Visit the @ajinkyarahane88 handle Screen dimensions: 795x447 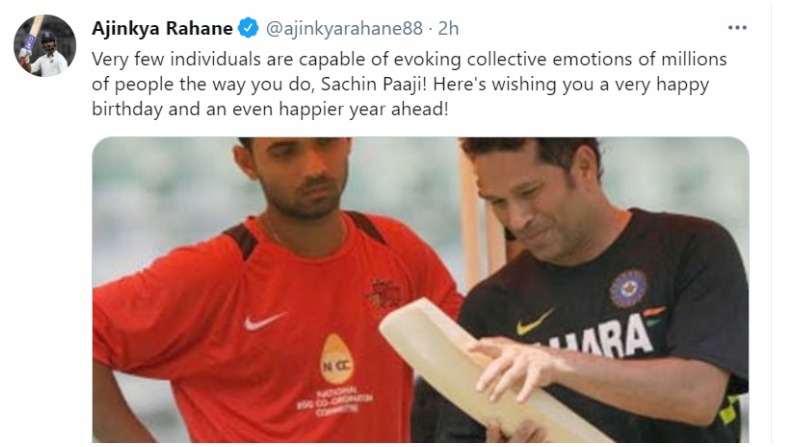pos(344,29)
